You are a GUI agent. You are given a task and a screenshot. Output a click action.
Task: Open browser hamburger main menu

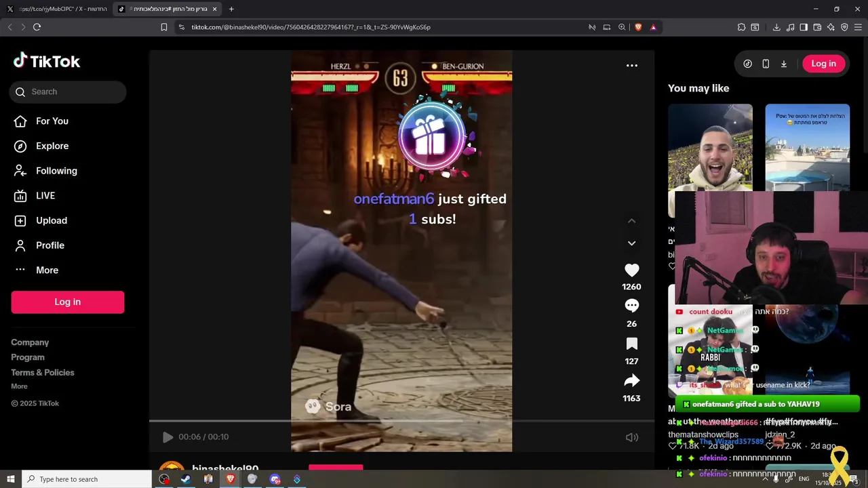[x=859, y=27]
